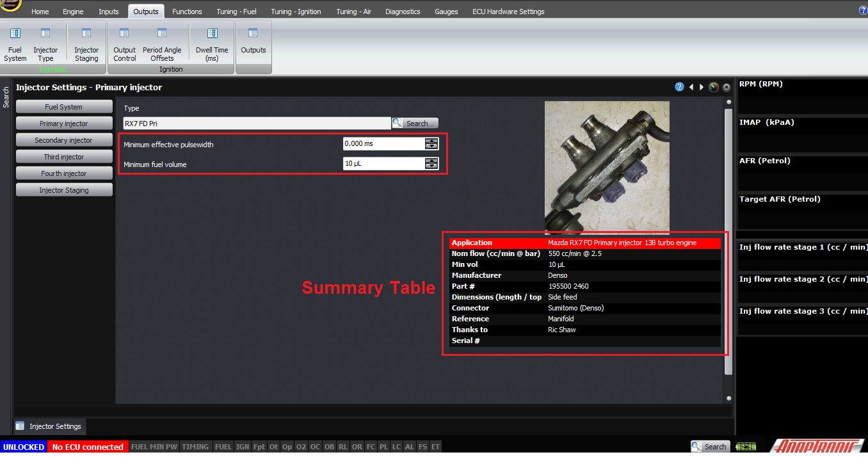Open the Outputs ribbon icon
868x457 pixels.
[253, 40]
